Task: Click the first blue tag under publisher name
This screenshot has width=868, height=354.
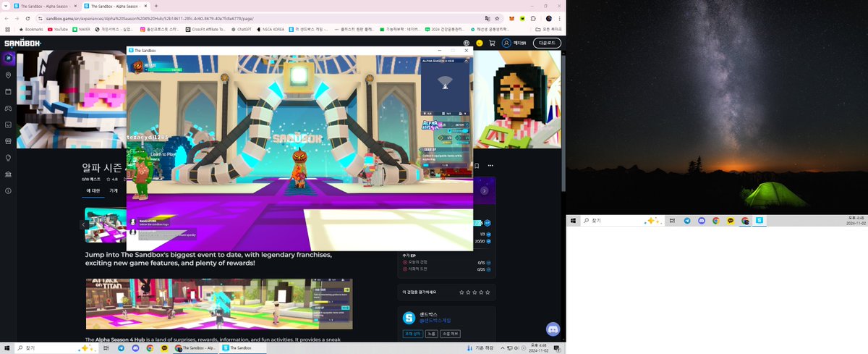Action: click(413, 334)
